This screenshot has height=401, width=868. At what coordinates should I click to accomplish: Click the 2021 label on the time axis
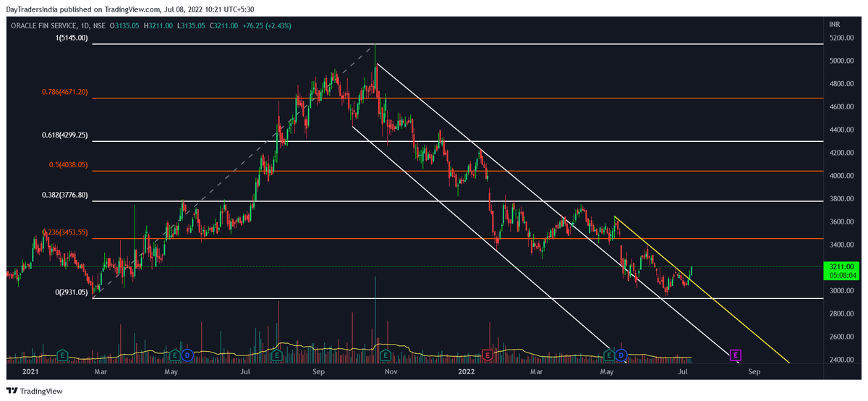click(30, 372)
